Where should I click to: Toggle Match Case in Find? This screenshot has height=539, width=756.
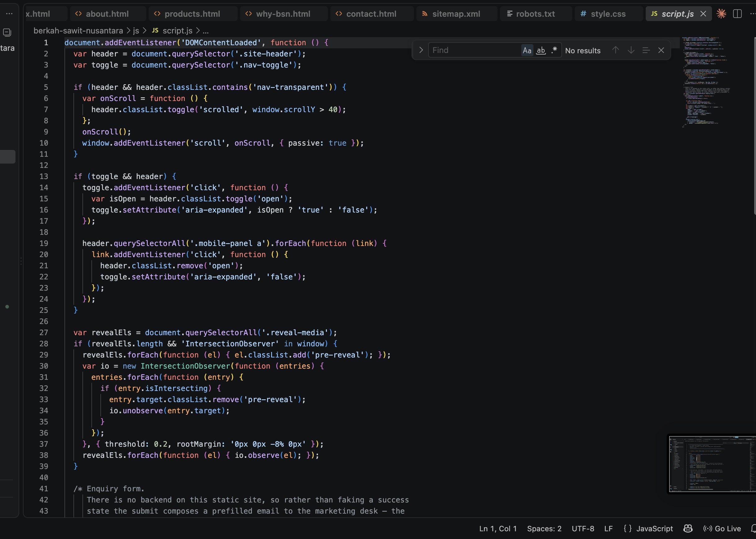tap(527, 50)
